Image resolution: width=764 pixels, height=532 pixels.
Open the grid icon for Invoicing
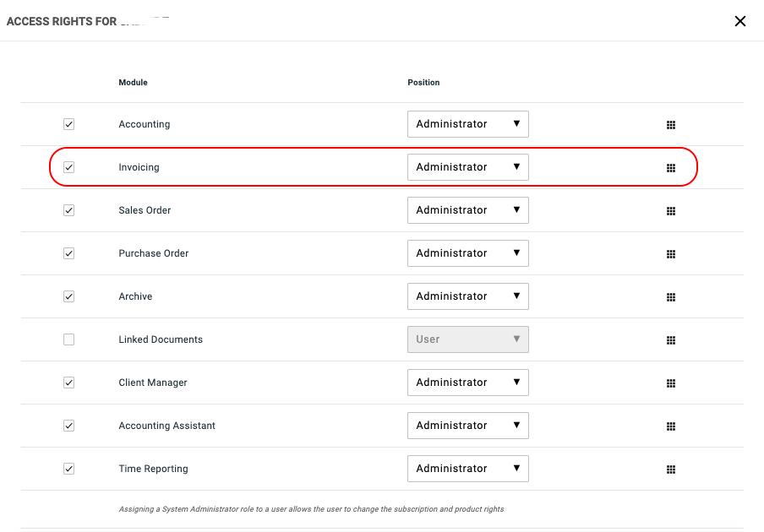tap(671, 168)
